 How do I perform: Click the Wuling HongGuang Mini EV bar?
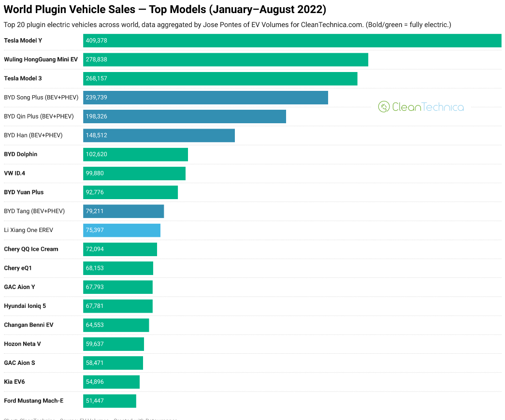[x=225, y=59]
